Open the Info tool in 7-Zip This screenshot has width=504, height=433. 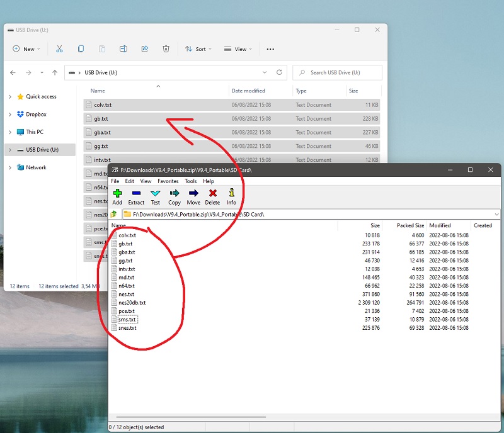click(x=231, y=197)
